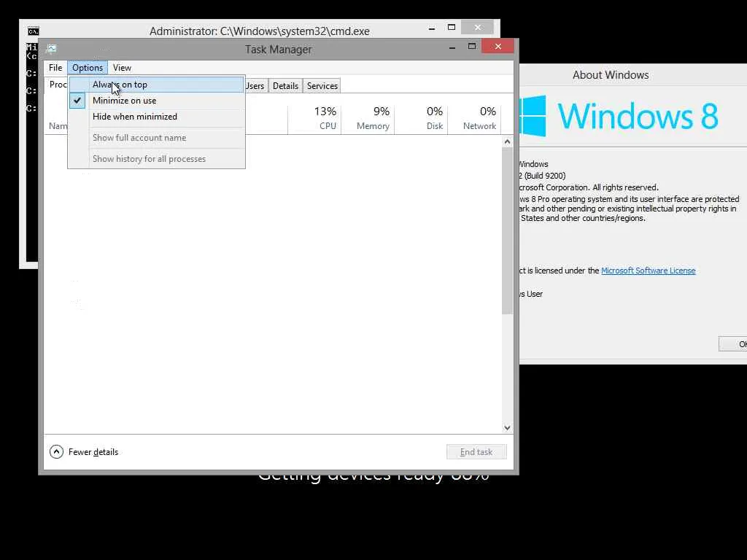The width and height of the screenshot is (747, 560).
Task: Click the Task Manager window title
Action: (x=278, y=50)
